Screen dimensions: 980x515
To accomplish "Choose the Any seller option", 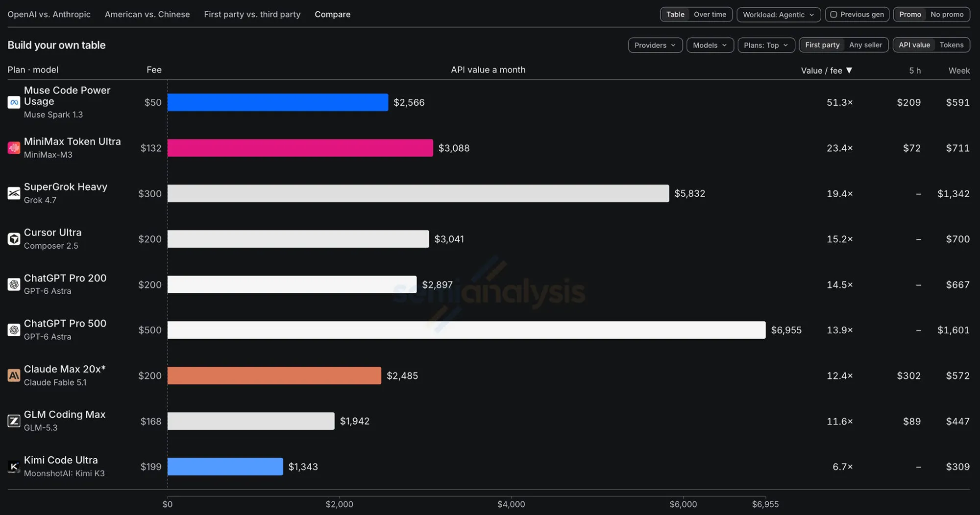I will [x=865, y=45].
